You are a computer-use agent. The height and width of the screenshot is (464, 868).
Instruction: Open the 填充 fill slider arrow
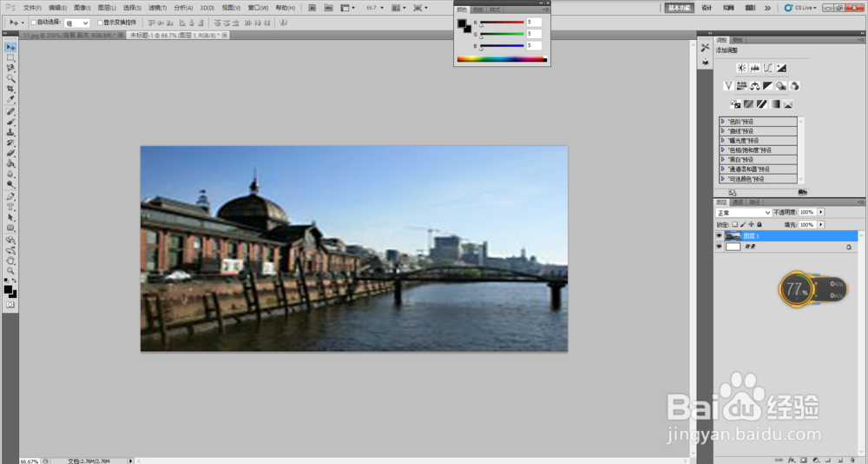tap(821, 224)
